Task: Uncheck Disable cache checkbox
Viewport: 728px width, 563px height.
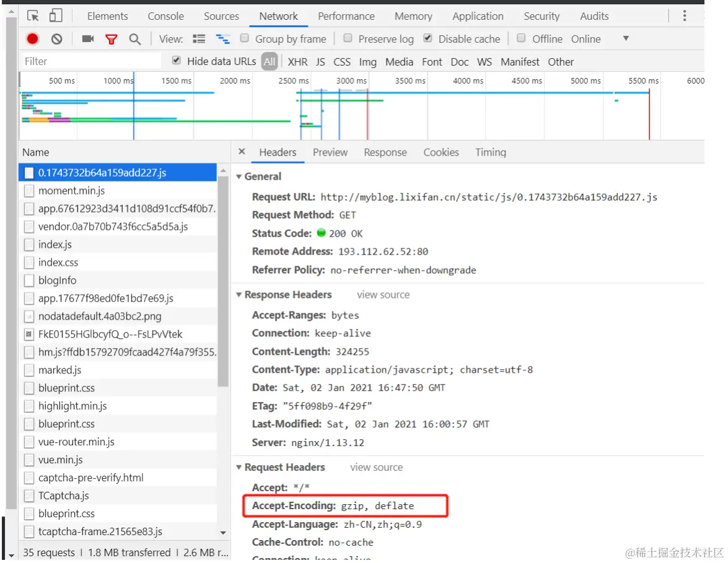Action: click(x=428, y=38)
